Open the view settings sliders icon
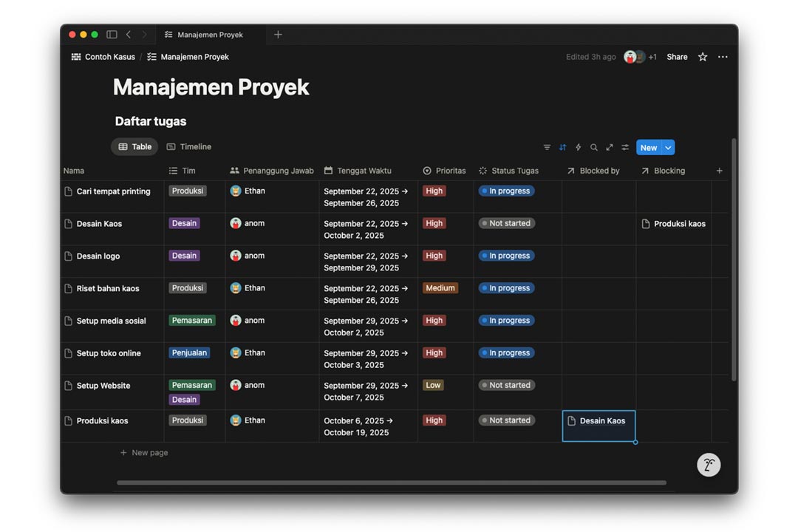The width and height of the screenshot is (798, 532). pyautogui.click(x=625, y=148)
